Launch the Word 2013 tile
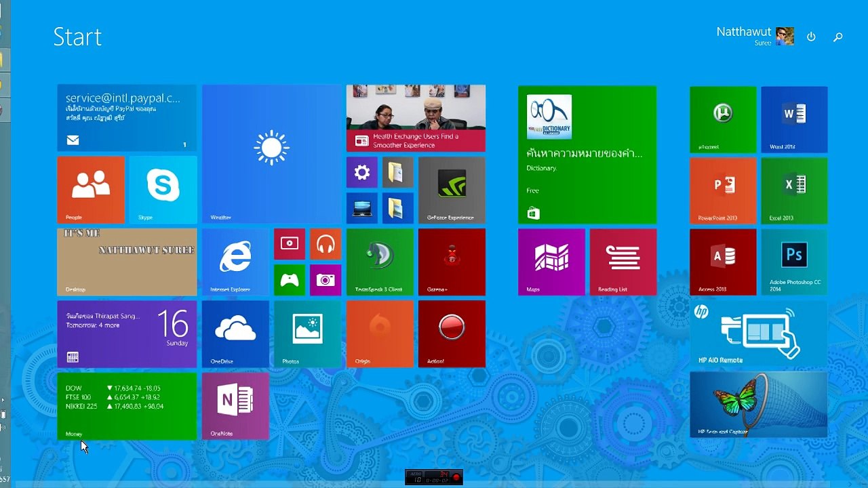868x488 pixels. pyautogui.click(x=794, y=119)
